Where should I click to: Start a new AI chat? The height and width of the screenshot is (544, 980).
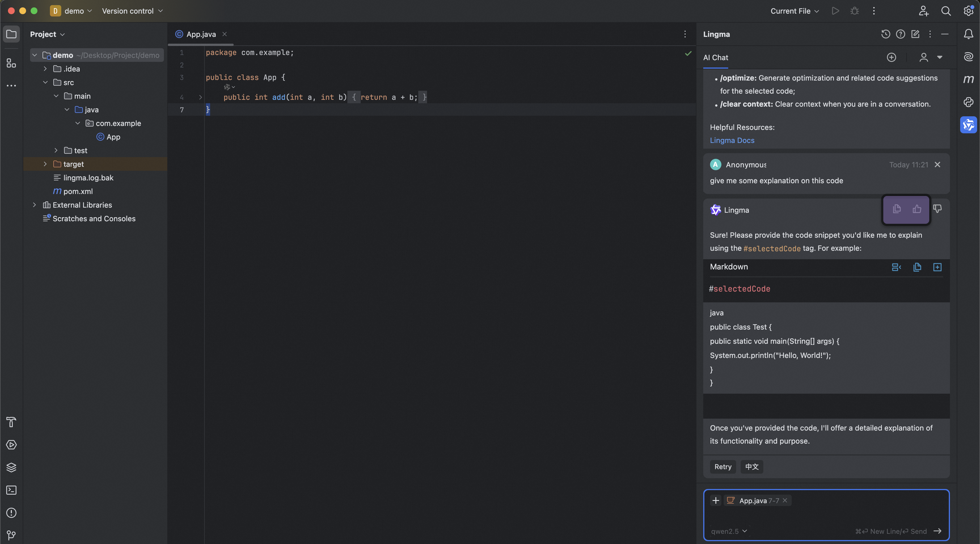click(891, 58)
